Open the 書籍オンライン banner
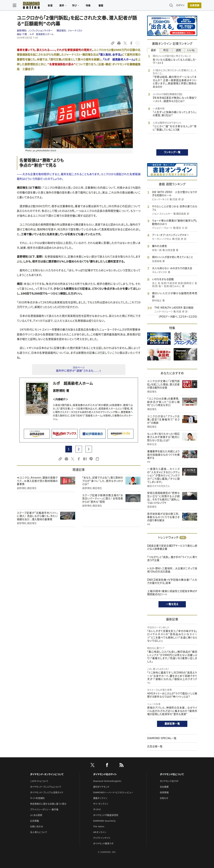 pyautogui.click(x=172, y=169)
